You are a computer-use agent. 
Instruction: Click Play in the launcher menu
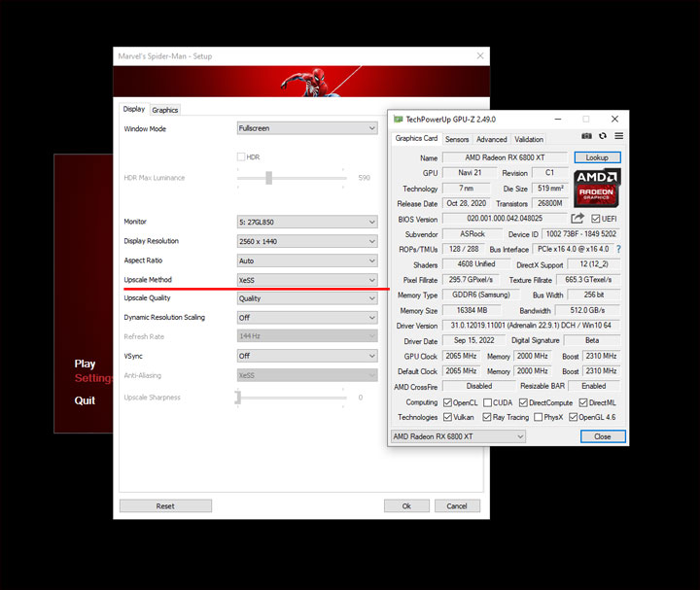[85, 364]
